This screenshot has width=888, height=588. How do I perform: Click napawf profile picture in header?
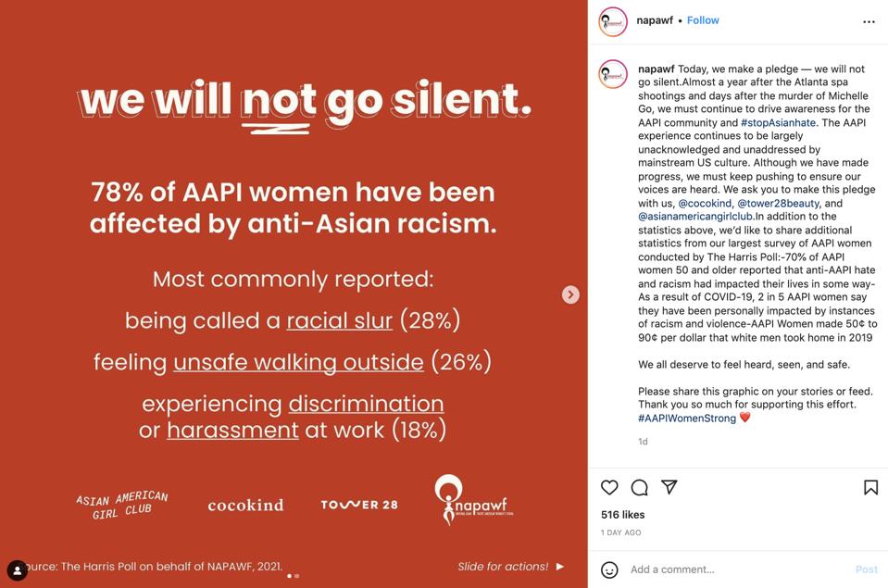613,21
